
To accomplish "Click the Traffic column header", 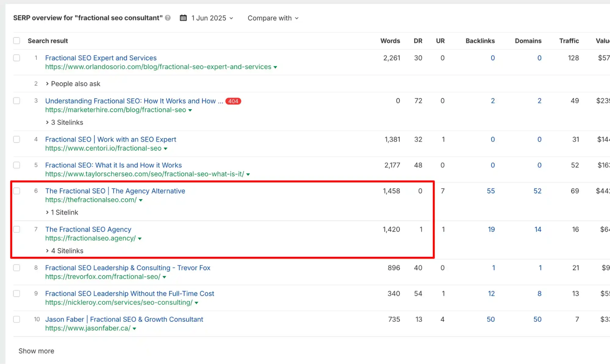I will coord(569,41).
